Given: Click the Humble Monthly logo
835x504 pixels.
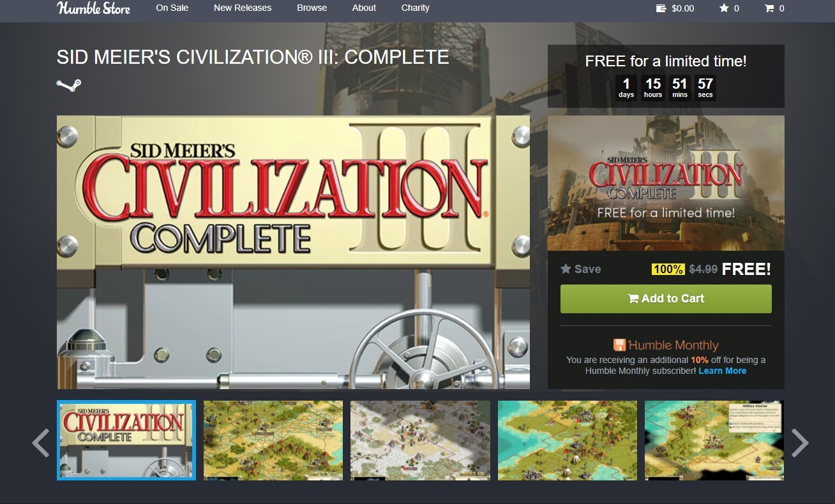Looking at the screenshot, I should (666, 345).
